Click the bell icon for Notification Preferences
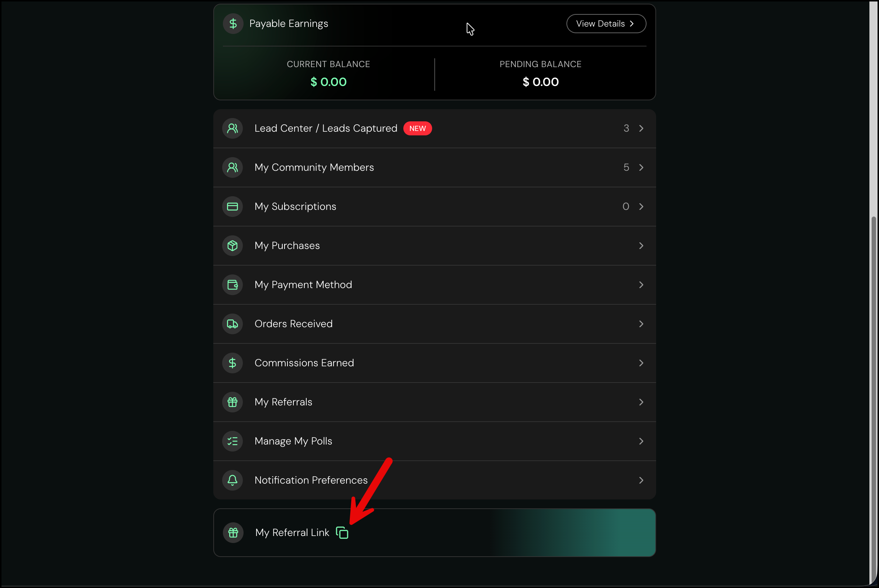The width and height of the screenshot is (879, 588). [x=232, y=480]
